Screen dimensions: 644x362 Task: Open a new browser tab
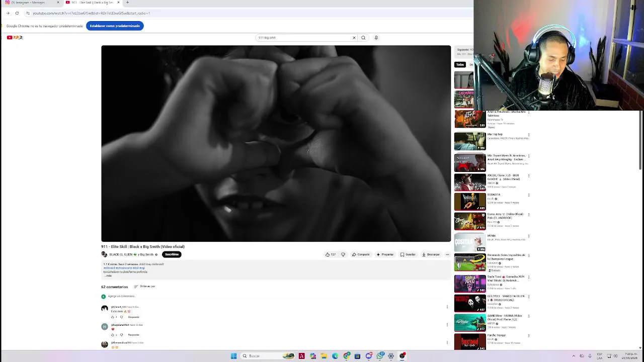pyautogui.click(x=127, y=3)
